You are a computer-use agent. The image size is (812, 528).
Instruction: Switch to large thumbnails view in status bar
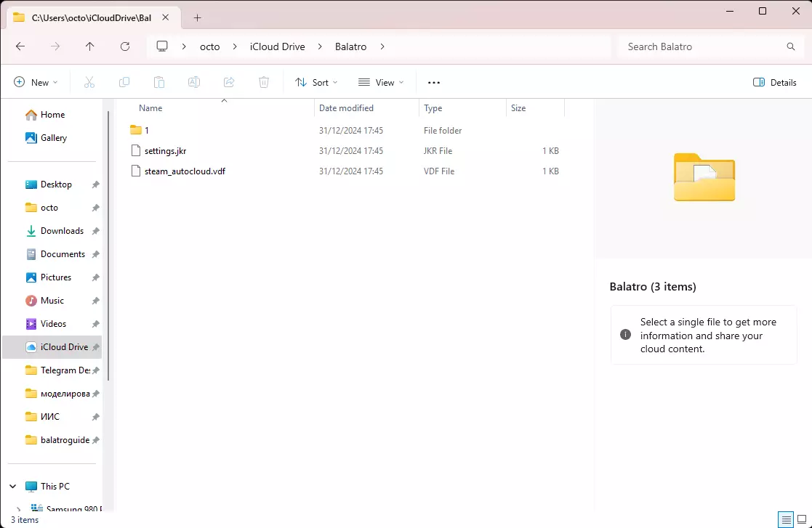[802, 519]
